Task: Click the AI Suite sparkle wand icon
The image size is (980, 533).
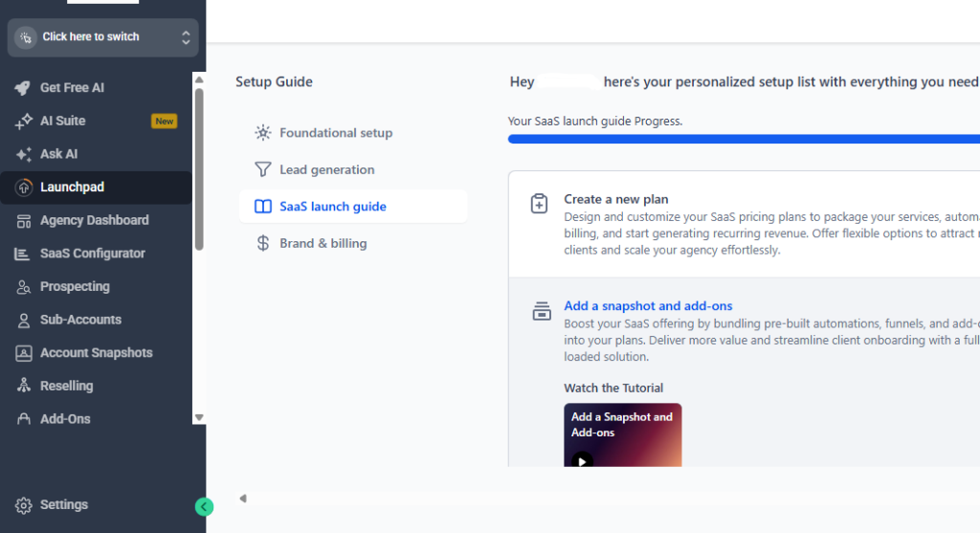Action: (23, 122)
